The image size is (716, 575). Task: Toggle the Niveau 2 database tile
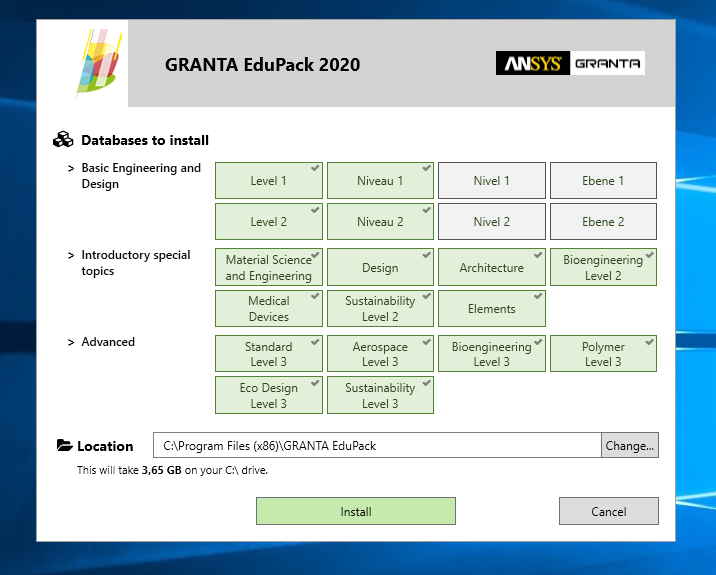pos(380,222)
